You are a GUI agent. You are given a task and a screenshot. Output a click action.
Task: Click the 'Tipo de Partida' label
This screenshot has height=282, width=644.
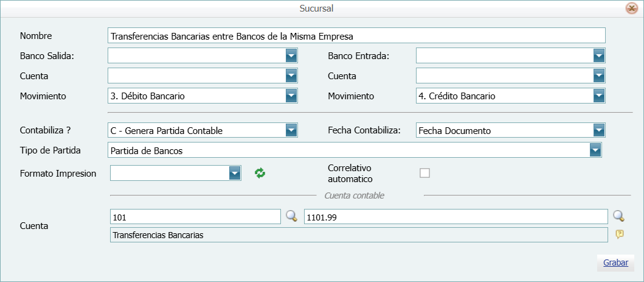(x=50, y=150)
